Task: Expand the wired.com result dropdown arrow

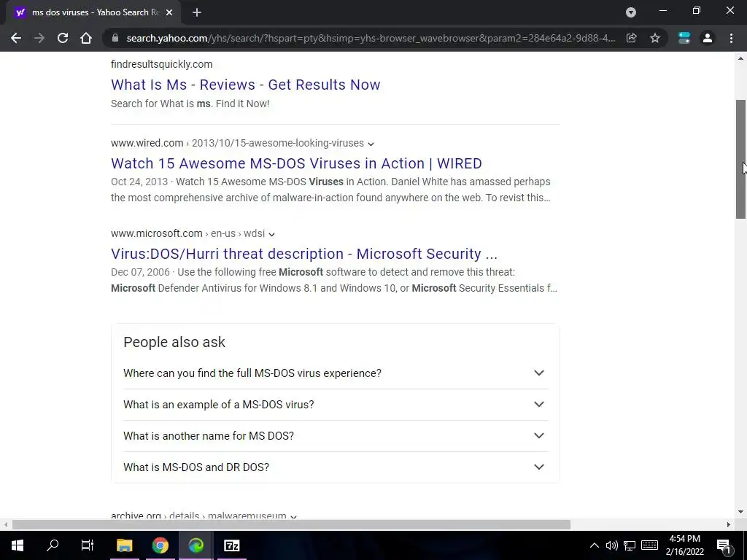Action: [x=371, y=144]
